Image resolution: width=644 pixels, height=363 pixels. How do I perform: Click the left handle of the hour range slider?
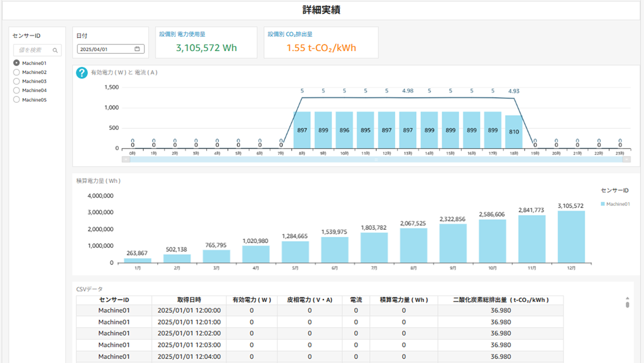126,159
